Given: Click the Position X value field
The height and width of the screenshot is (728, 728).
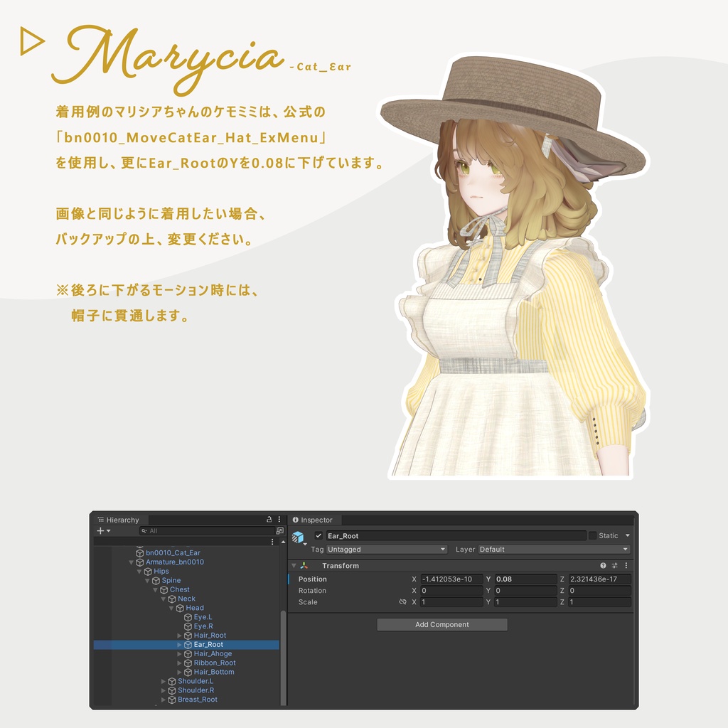Looking at the screenshot, I should pyautogui.click(x=451, y=579).
